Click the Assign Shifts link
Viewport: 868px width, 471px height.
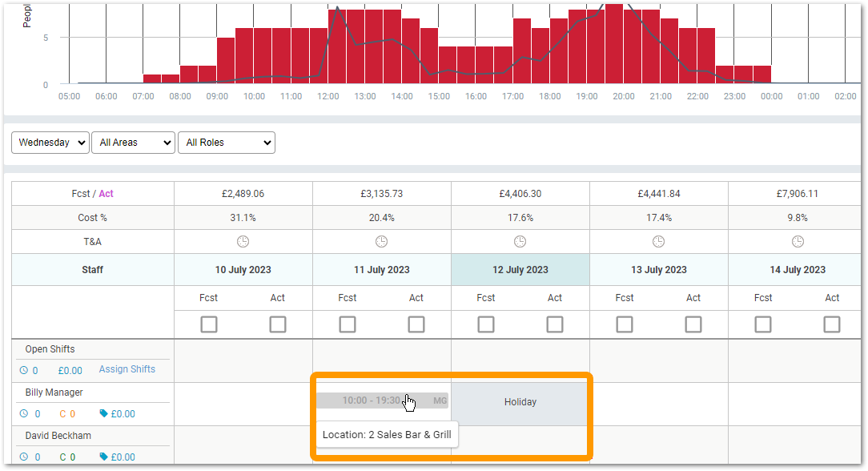pyautogui.click(x=127, y=369)
